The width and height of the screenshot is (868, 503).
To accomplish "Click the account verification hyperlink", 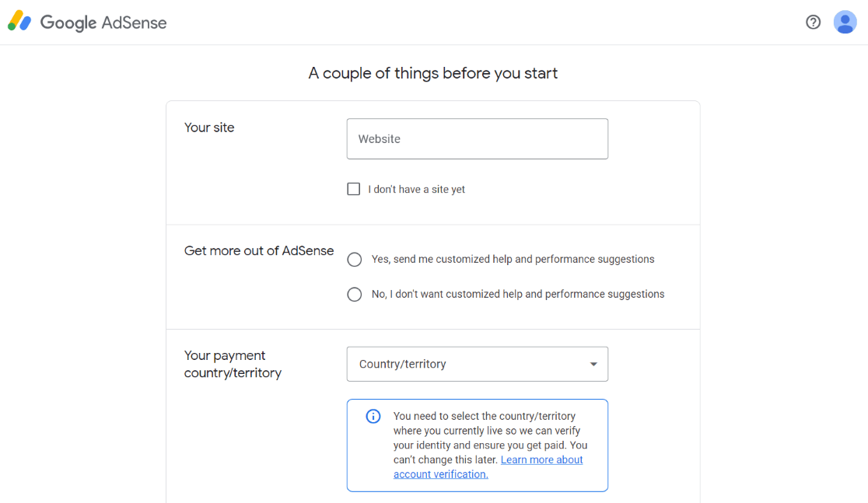I will click(x=440, y=473).
